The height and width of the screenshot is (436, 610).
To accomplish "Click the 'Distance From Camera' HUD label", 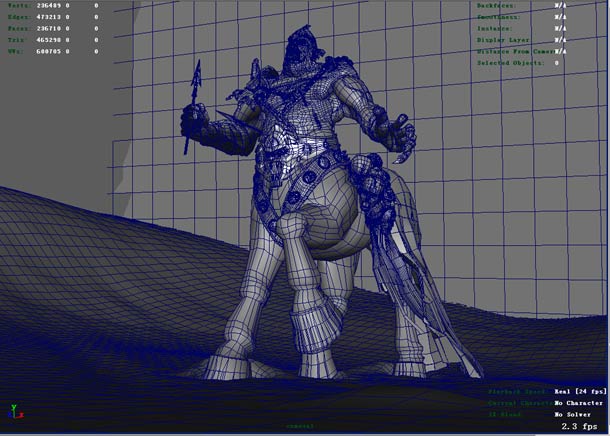I will point(515,51).
